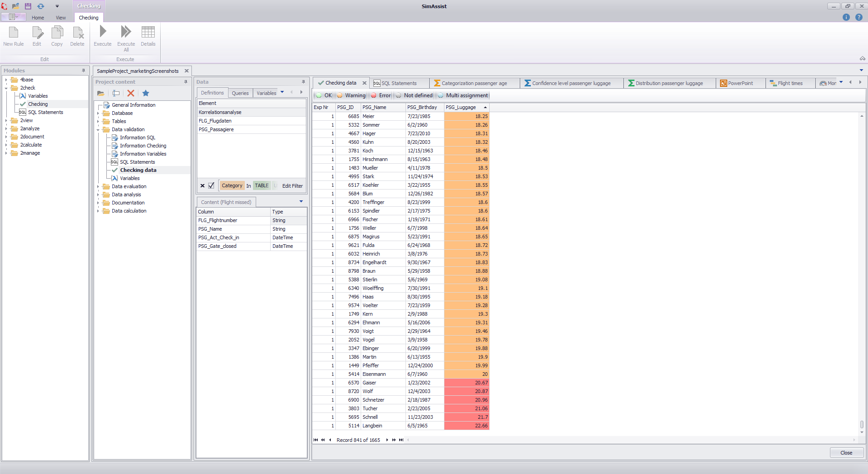Expand the Data evaluation folder
This screenshot has width=868, height=474.
pyautogui.click(x=98, y=186)
